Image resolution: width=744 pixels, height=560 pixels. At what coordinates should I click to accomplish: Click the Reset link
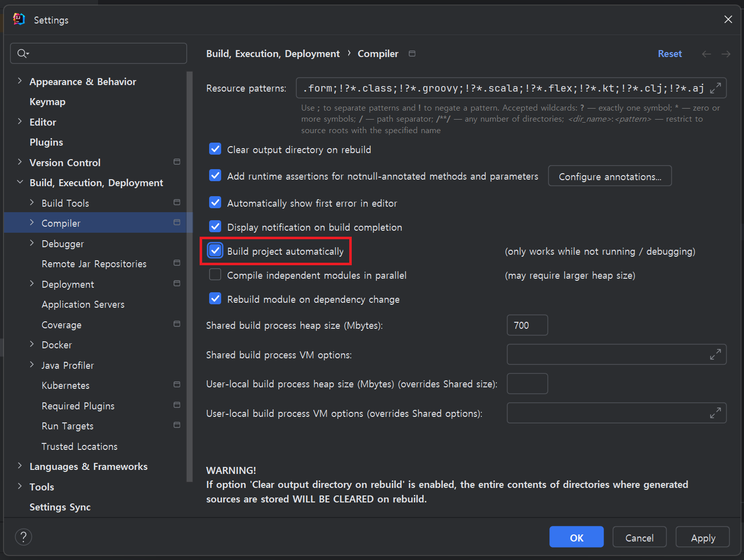(669, 54)
